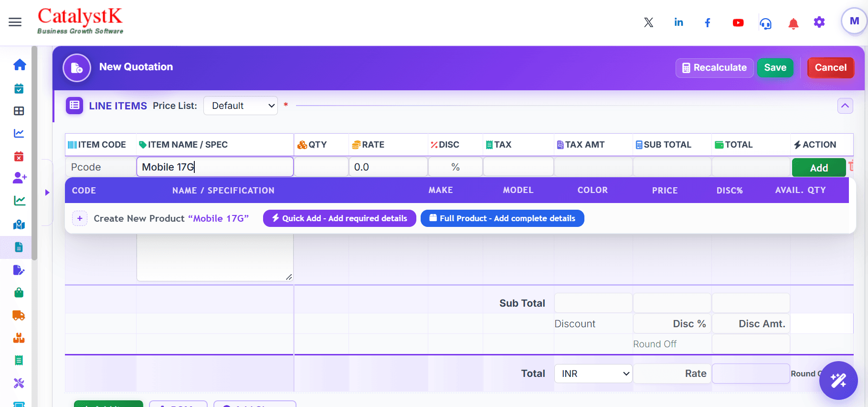Open the magic wand assistant button
The height and width of the screenshot is (407, 868).
tap(838, 380)
